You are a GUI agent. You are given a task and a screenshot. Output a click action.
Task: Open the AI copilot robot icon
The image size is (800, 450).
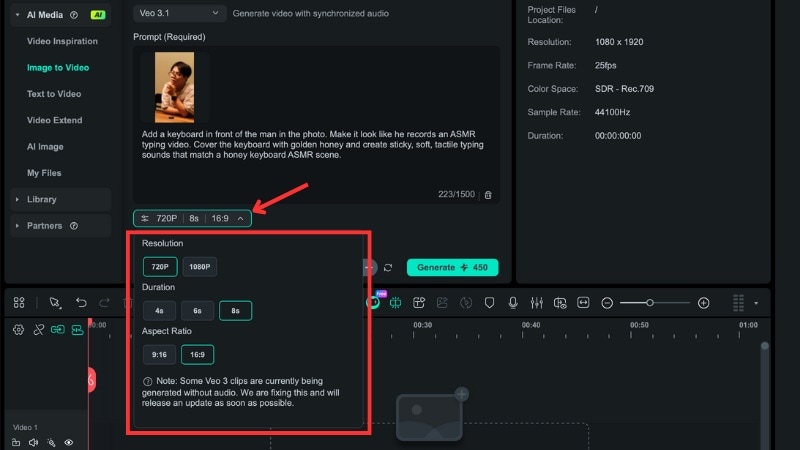pyautogui.click(x=373, y=303)
